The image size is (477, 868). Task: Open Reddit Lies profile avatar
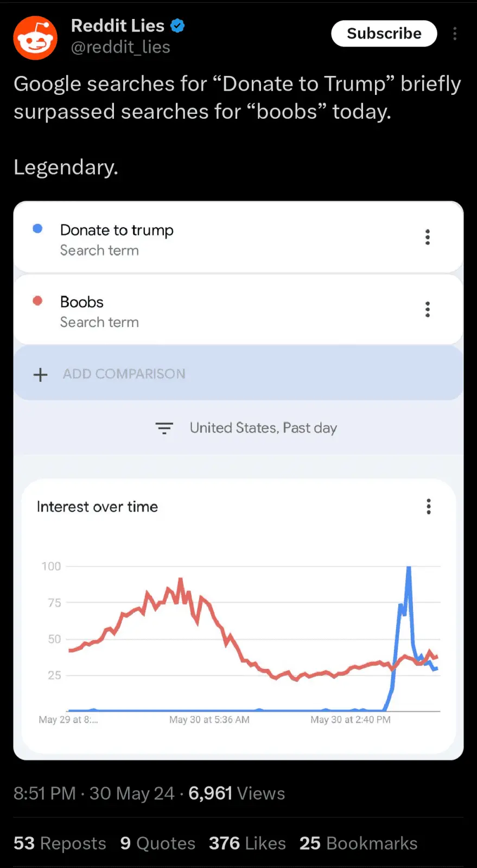coord(35,37)
